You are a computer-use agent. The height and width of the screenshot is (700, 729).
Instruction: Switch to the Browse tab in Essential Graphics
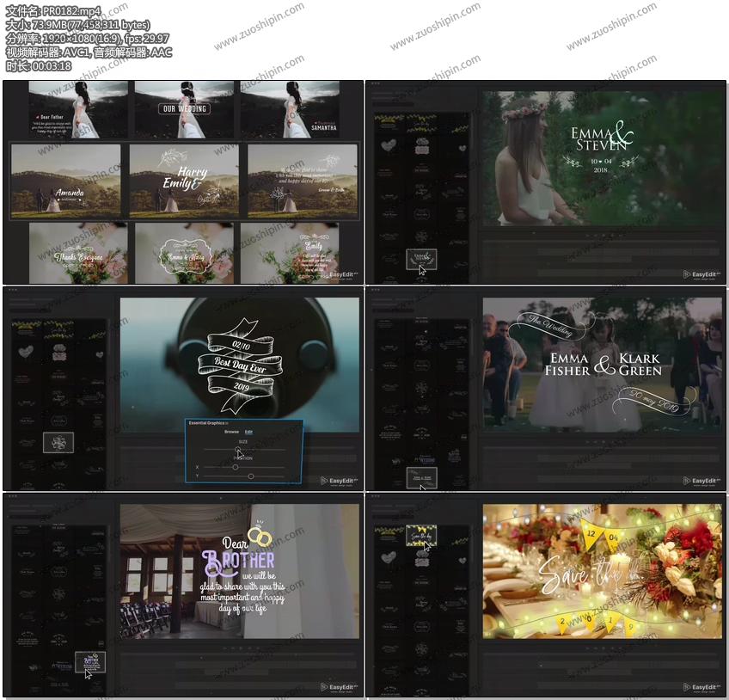(231, 432)
